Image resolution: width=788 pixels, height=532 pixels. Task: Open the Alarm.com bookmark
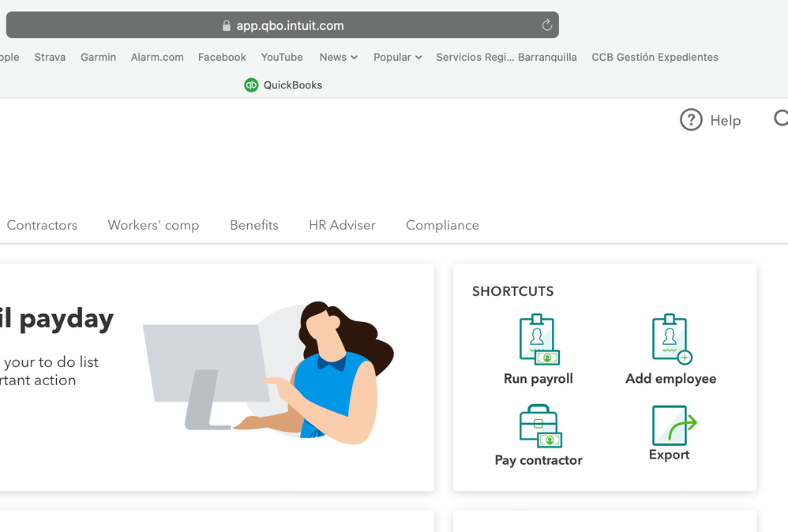pyautogui.click(x=157, y=58)
